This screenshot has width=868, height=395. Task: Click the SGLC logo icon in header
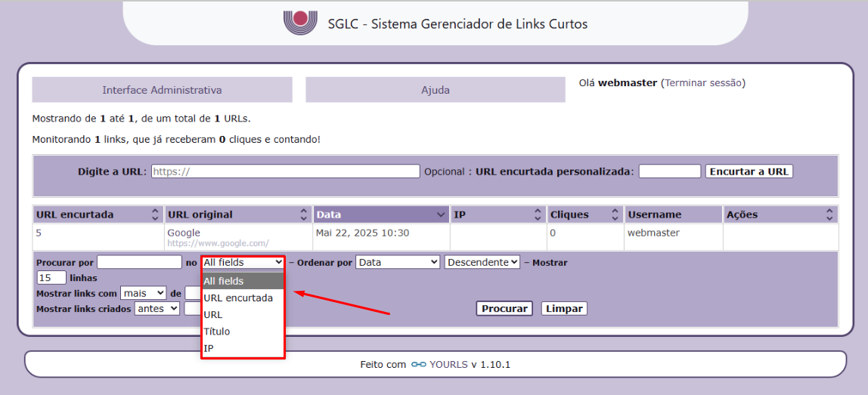[x=299, y=22]
